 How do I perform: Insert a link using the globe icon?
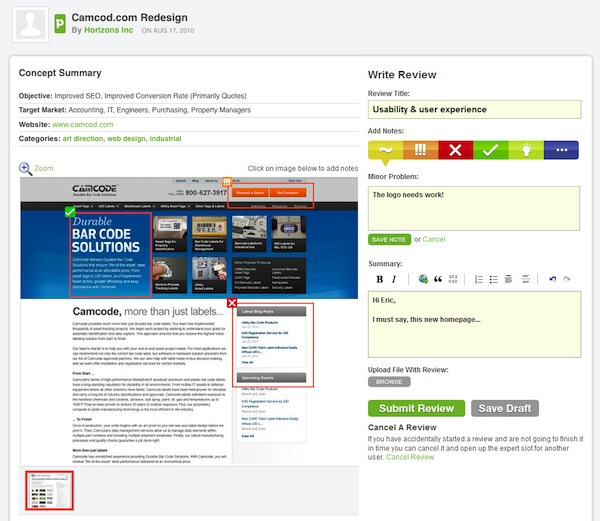[424, 278]
